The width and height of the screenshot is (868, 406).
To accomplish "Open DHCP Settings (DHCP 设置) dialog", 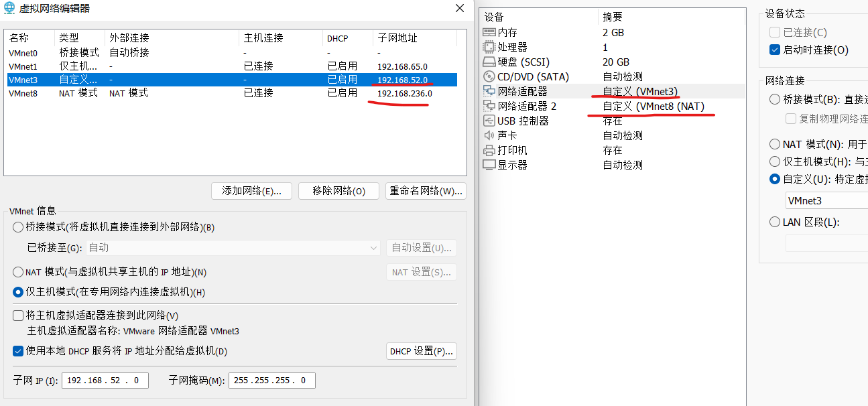I will [x=422, y=351].
